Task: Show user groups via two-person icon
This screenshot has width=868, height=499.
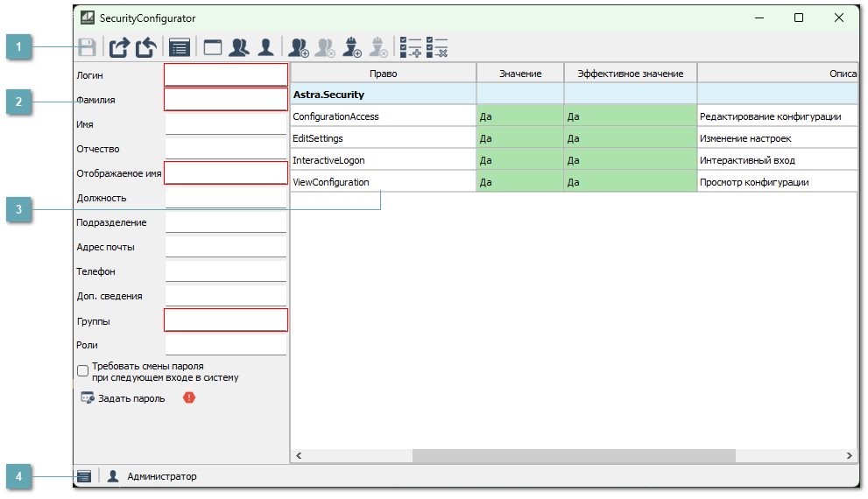Action: click(x=238, y=47)
